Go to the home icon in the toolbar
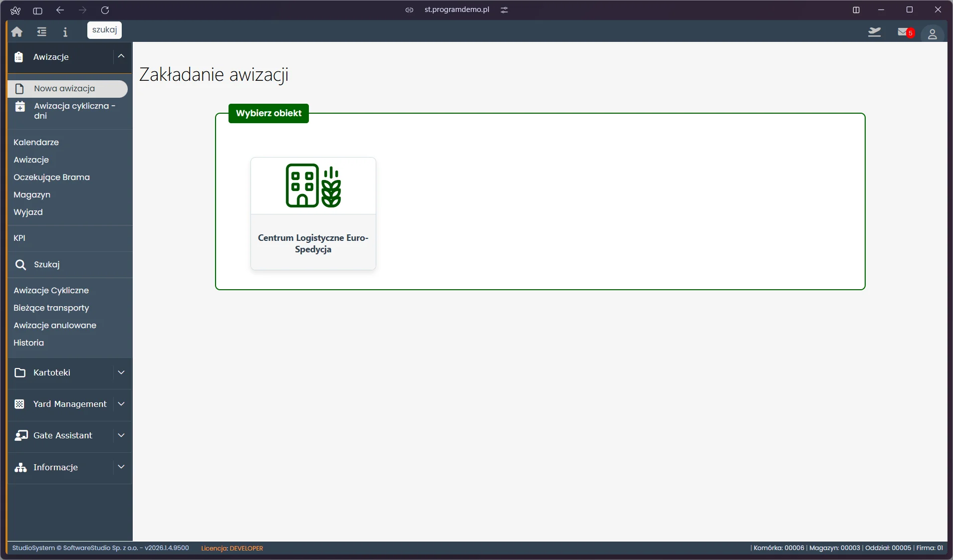Screen dimensions: 953x560 pyautogui.click(x=17, y=32)
